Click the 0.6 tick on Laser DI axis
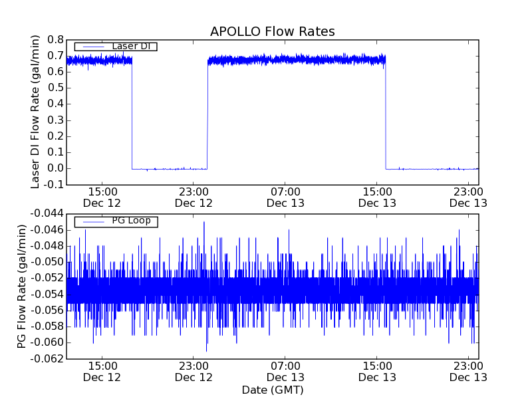The width and height of the screenshot is (532, 399). coord(55,72)
